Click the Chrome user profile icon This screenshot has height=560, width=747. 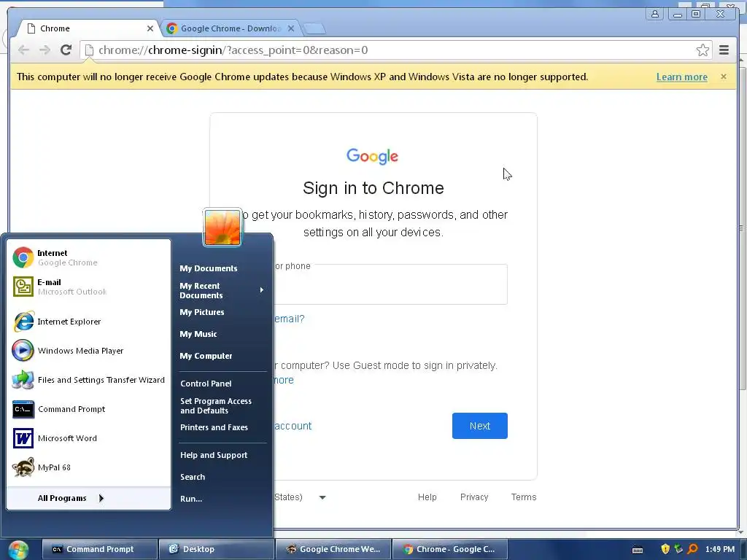click(x=655, y=14)
